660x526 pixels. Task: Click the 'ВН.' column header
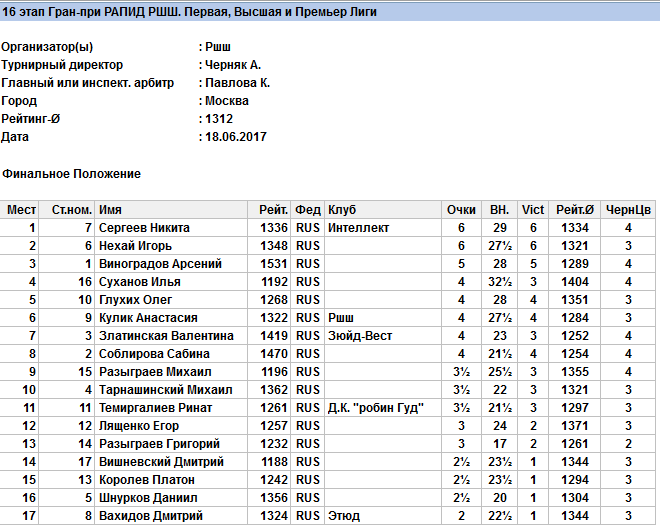[500, 210]
